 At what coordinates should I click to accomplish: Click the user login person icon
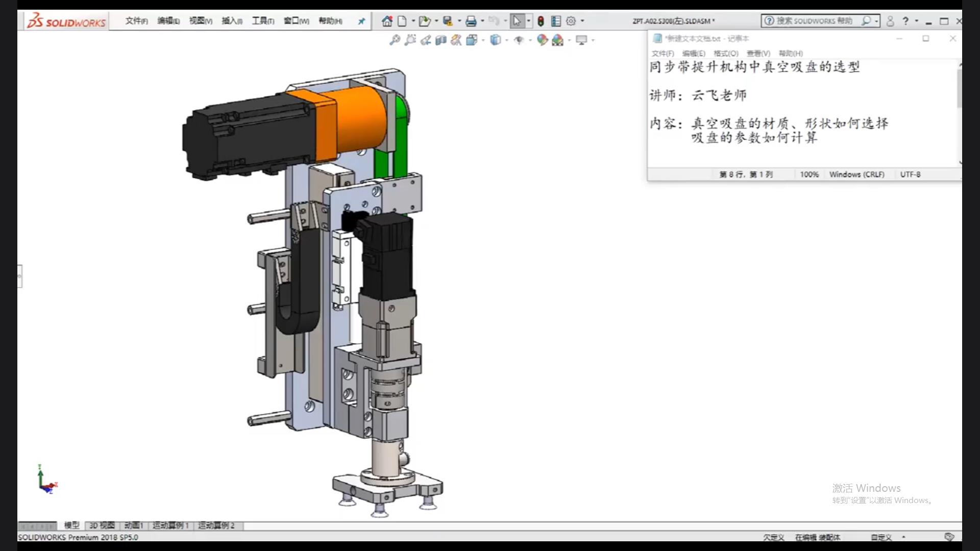890,21
